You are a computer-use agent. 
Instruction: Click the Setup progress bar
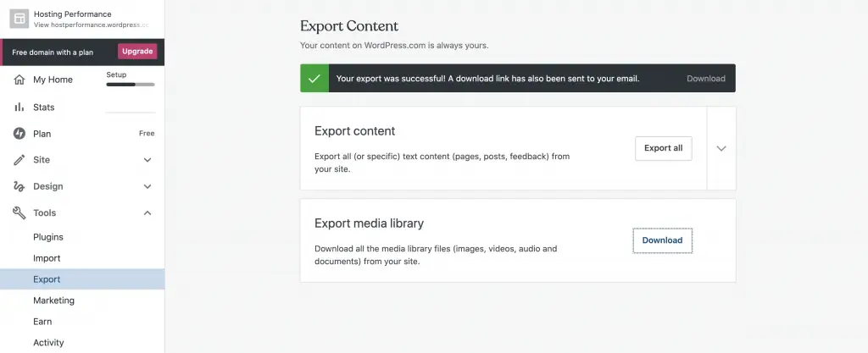click(x=130, y=85)
